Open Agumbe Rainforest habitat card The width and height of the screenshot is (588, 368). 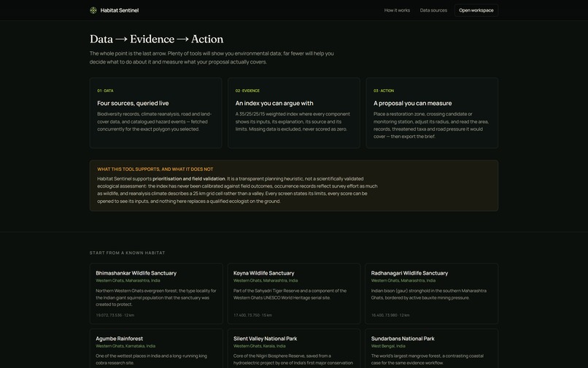156,348
